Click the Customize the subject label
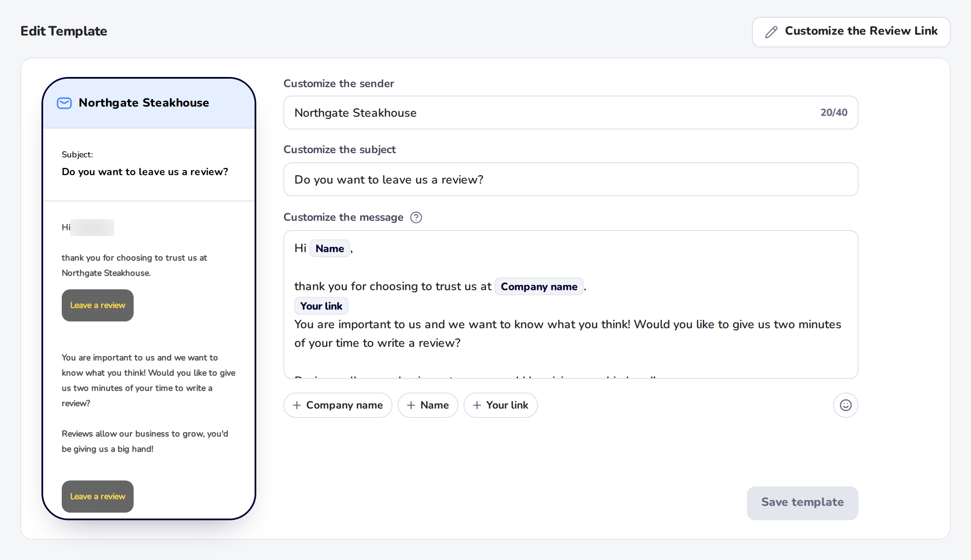 (x=340, y=150)
